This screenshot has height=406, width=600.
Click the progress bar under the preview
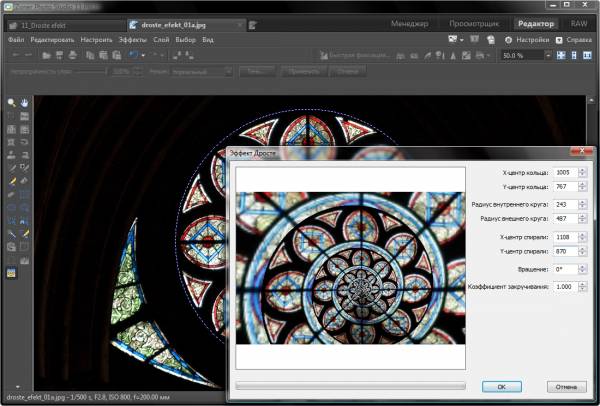[x=350, y=384]
